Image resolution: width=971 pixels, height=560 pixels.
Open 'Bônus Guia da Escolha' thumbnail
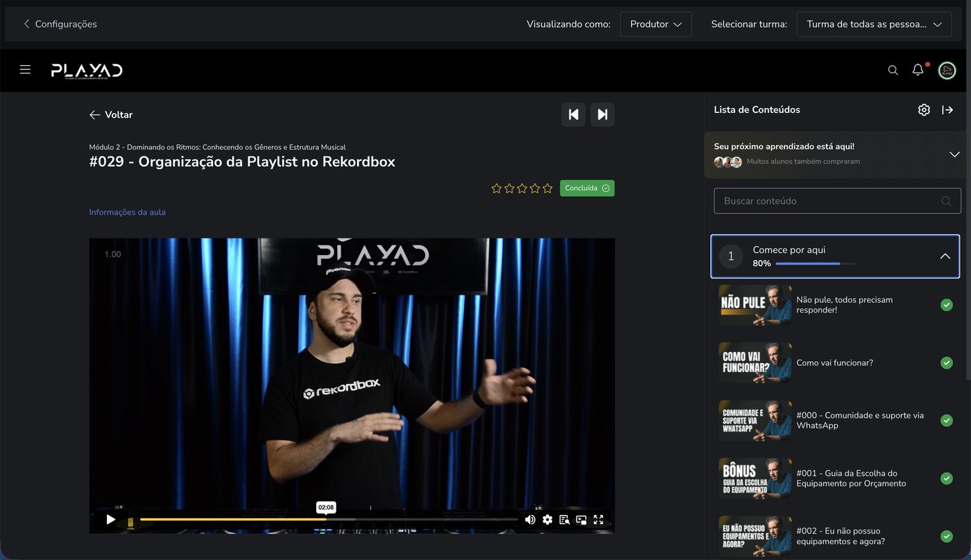click(x=755, y=478)
